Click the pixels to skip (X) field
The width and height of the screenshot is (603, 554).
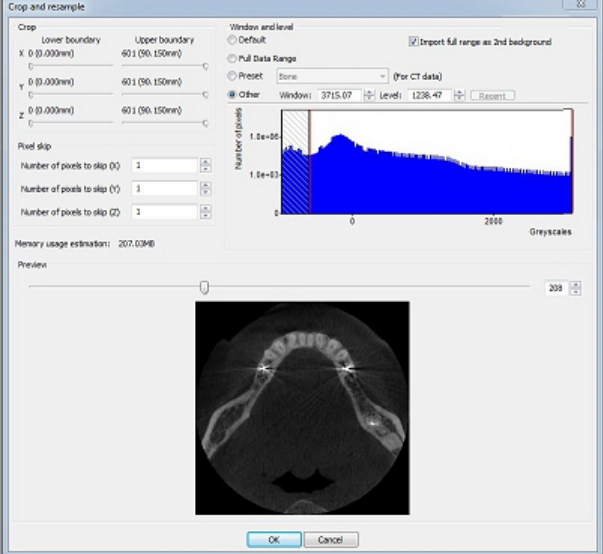(165, 166)
